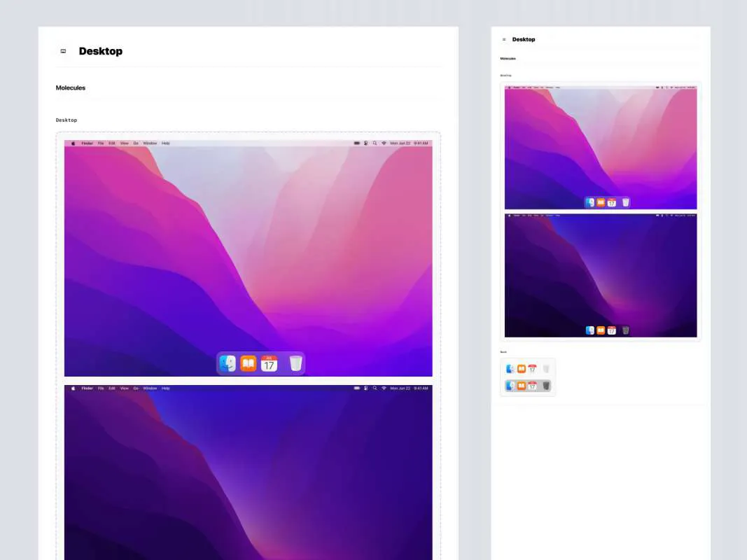
Task: Open Spotlight search from the menu bar
Action: [374, 143]
